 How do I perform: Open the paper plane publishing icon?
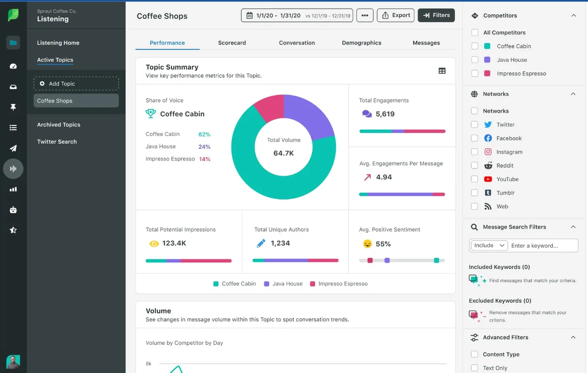(13, 148)
